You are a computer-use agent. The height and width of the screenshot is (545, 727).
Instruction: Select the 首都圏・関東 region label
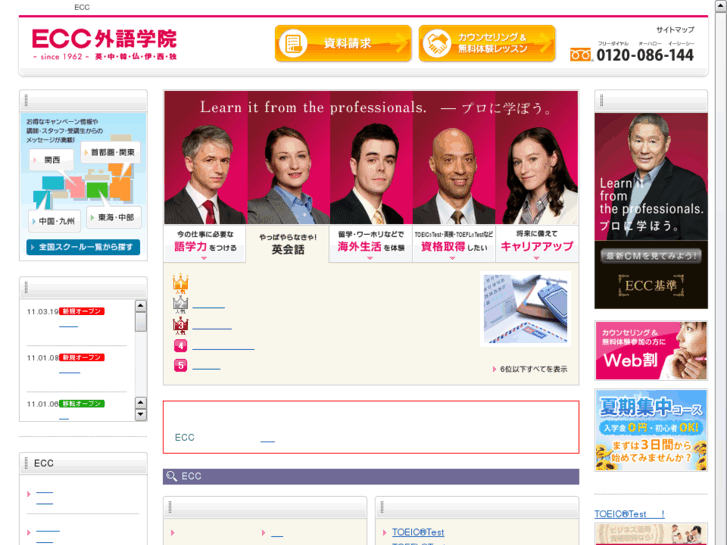[111, 152]
